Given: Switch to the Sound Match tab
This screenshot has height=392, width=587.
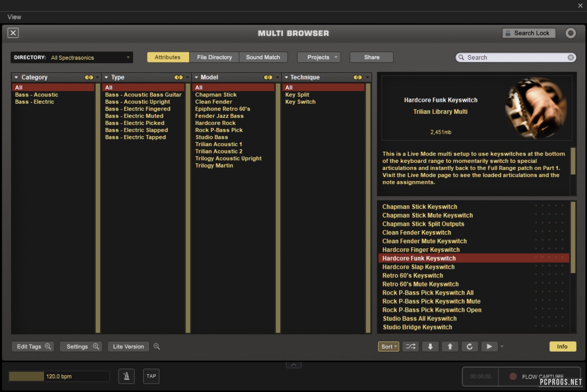Looking at the screenshot, I should (263, 57).
